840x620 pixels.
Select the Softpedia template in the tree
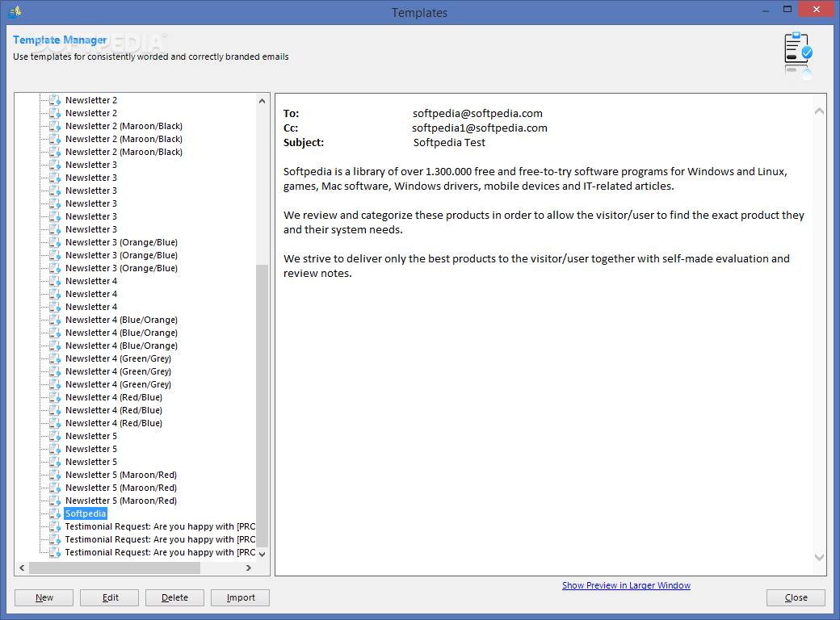pos(86,513)
